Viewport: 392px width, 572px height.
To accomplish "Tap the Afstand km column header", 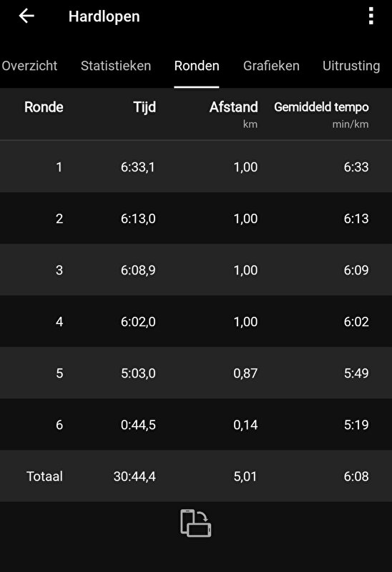I will click(x=234, y=114).
